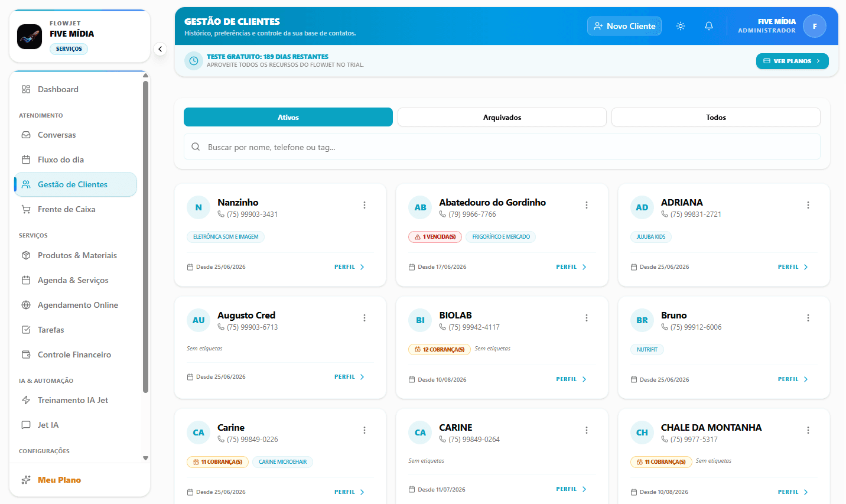This screenshot has height=504, width=846.
Task: Click the BI avatar of BIOLAB
Action: pyautogui.click(x=420, y=320)
